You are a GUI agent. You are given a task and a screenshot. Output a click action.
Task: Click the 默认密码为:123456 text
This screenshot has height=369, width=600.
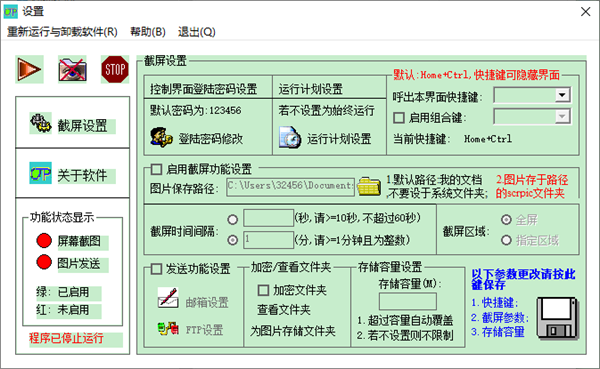[196, 111]
